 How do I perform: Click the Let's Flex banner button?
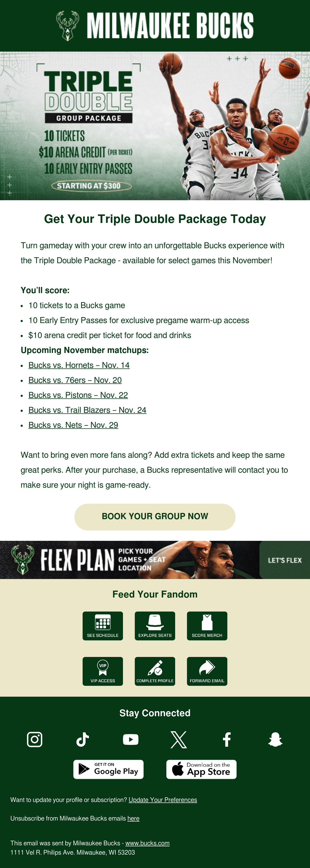285,560
